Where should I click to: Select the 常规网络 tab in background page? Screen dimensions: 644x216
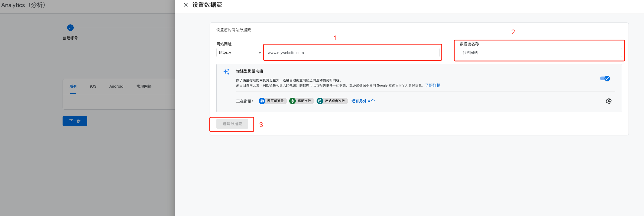(144, 86)
